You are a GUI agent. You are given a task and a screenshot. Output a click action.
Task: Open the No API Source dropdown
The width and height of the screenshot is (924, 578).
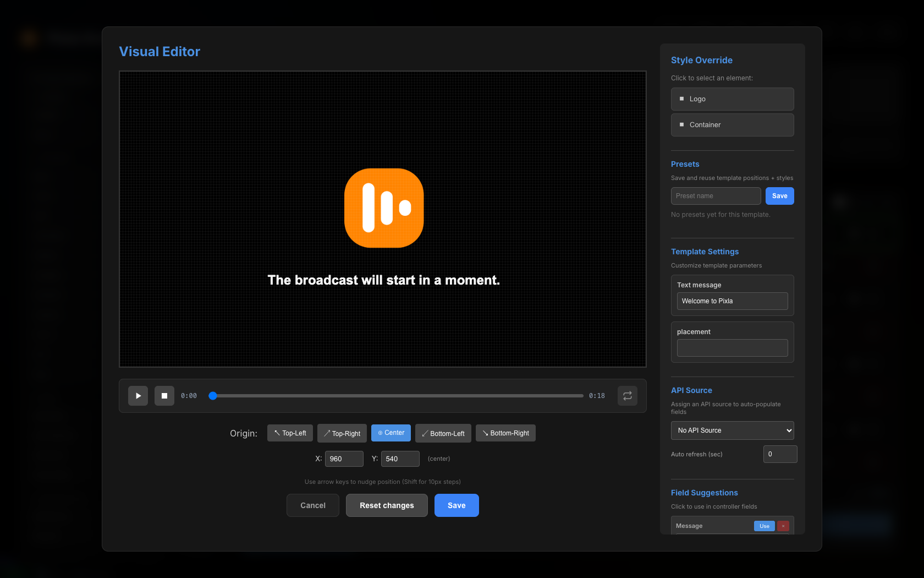point(733,430)
